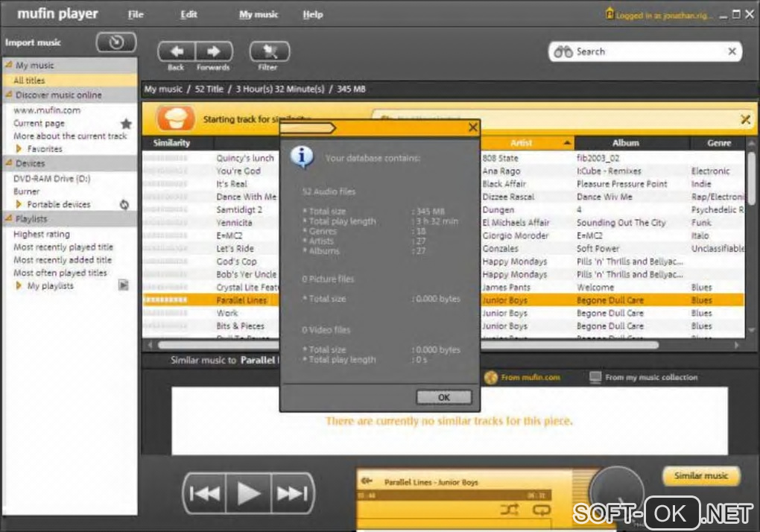
Task: Click the Similar music button
Action: [701, 476]
